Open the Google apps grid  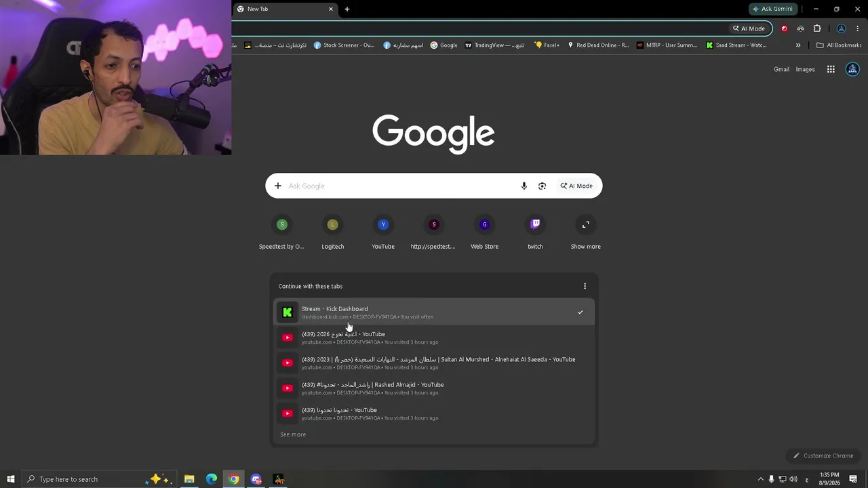point(831,69)
